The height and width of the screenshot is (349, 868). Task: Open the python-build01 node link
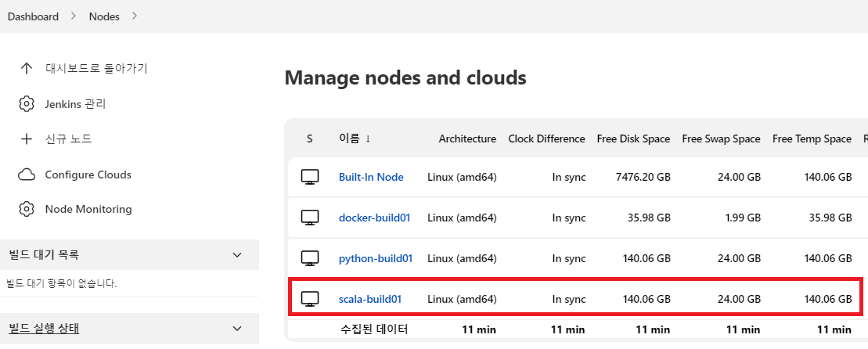coord(376,258)
